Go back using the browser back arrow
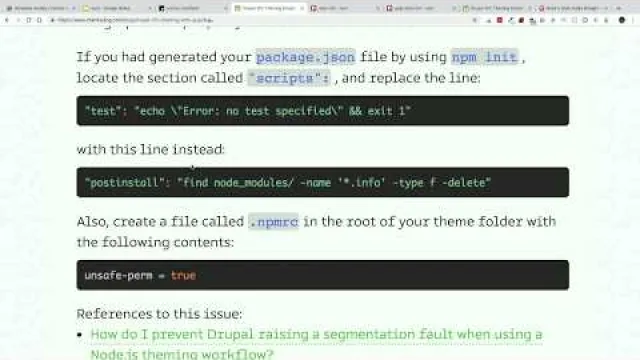640x360 pixels. tap(7, 20)
